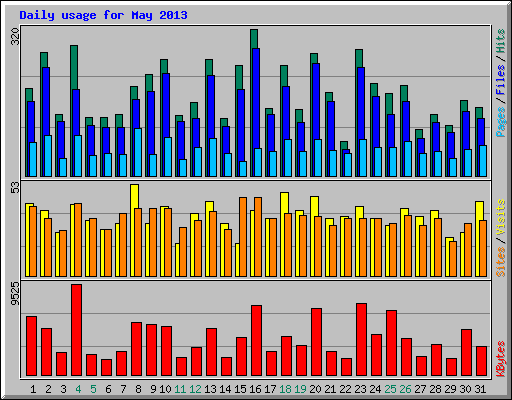Click day 28 on the x-axis
512x400 pixels.
tap(435, 389)
